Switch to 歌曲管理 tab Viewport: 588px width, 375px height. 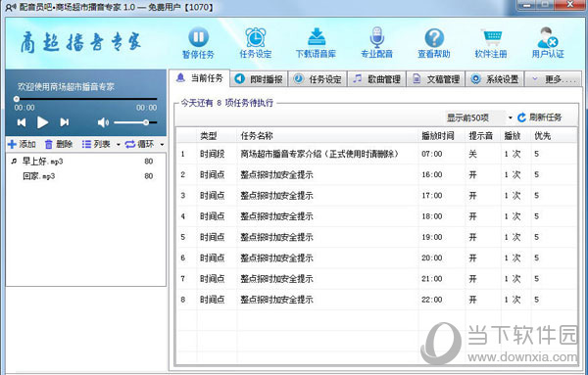377,79
